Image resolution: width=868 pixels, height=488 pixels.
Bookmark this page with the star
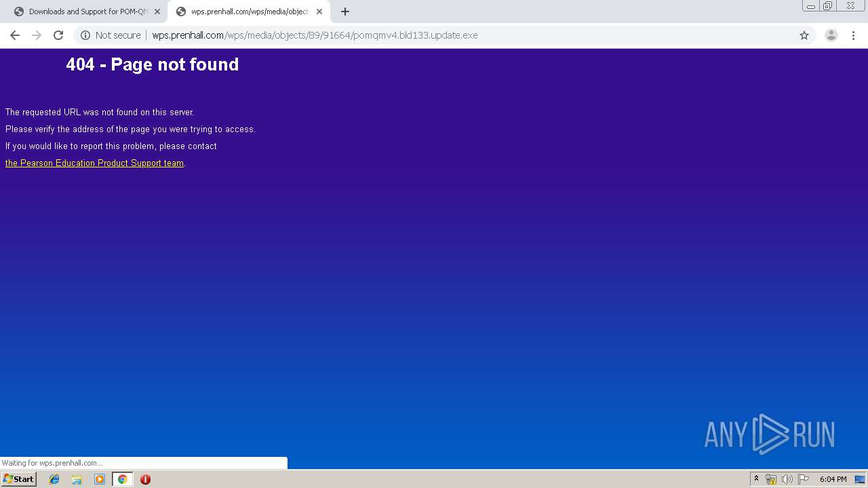(804, 35)
